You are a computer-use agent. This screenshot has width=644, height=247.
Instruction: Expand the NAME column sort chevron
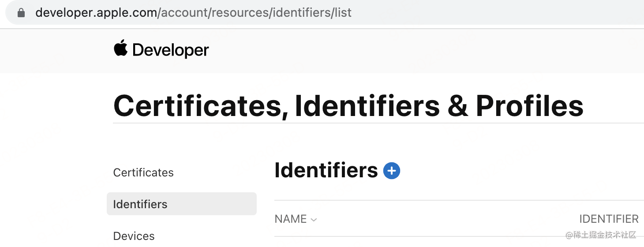click(314, 220)
